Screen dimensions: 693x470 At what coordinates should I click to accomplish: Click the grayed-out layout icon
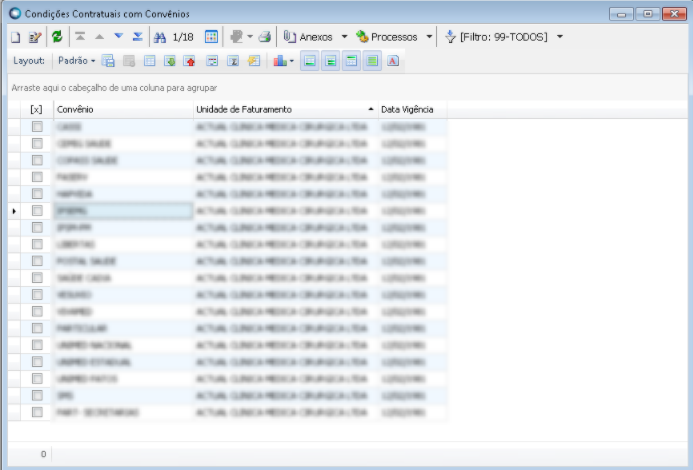point(129,61)
